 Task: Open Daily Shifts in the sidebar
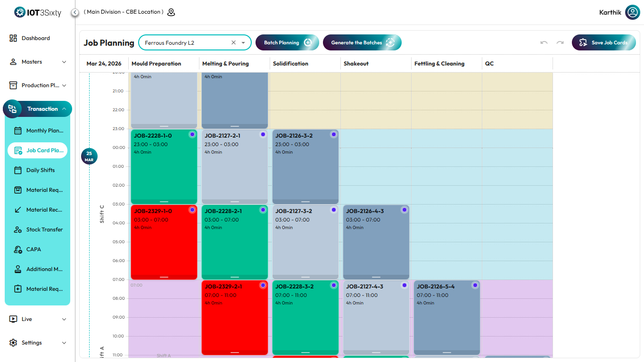click(40, 170)
